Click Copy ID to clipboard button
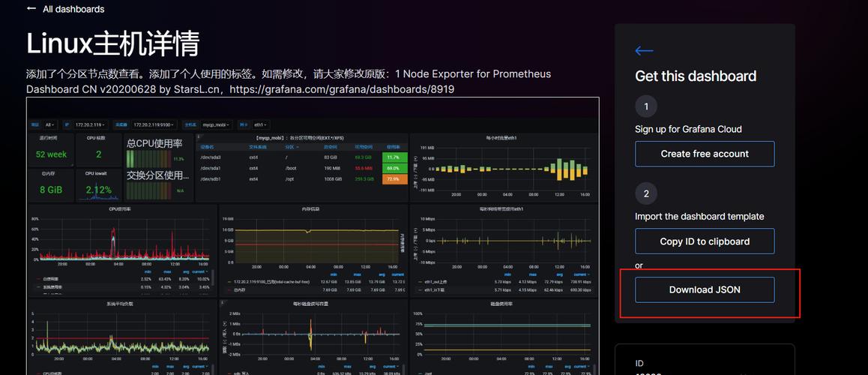This screenshot has height=375, width=868. click(705, 241)
